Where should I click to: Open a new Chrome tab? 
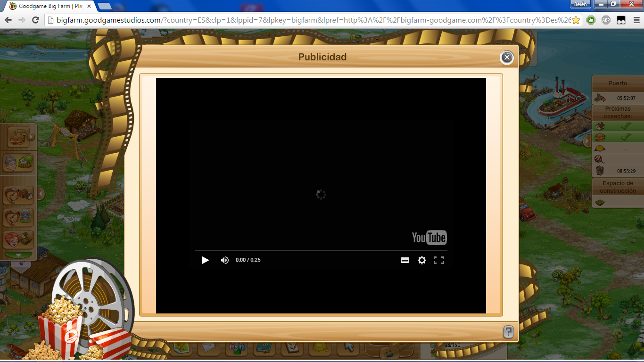point(104,6)
